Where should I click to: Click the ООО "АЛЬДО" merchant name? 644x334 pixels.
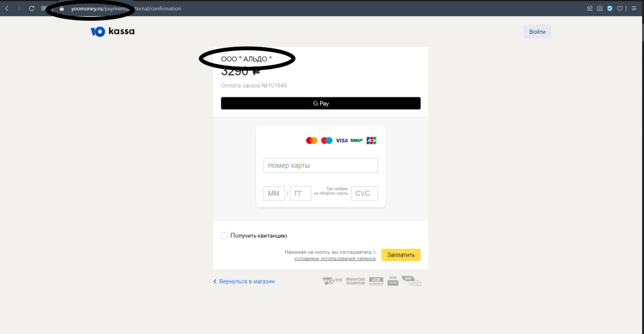(x=247, y=59)
